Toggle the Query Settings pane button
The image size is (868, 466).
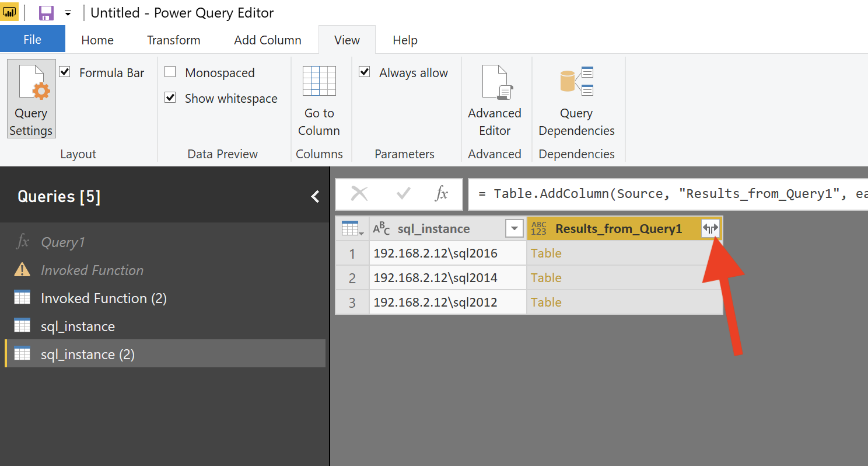click(x=31, y=99)
